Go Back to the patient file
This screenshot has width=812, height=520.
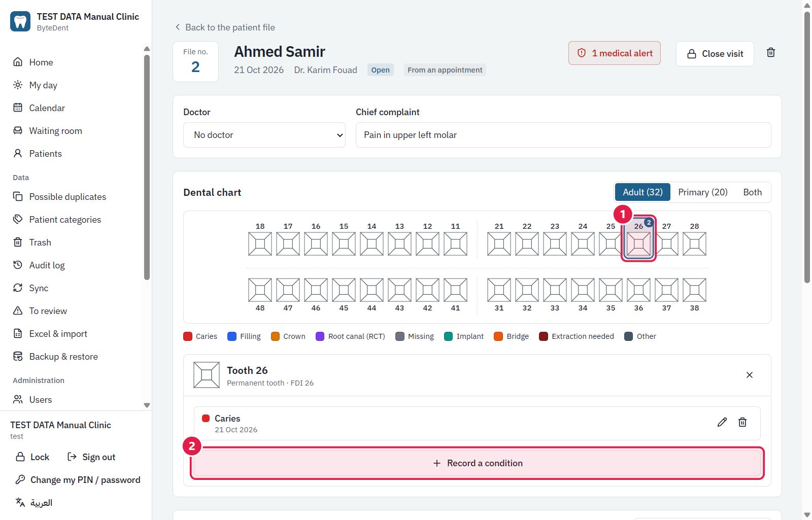coord(225,27)
